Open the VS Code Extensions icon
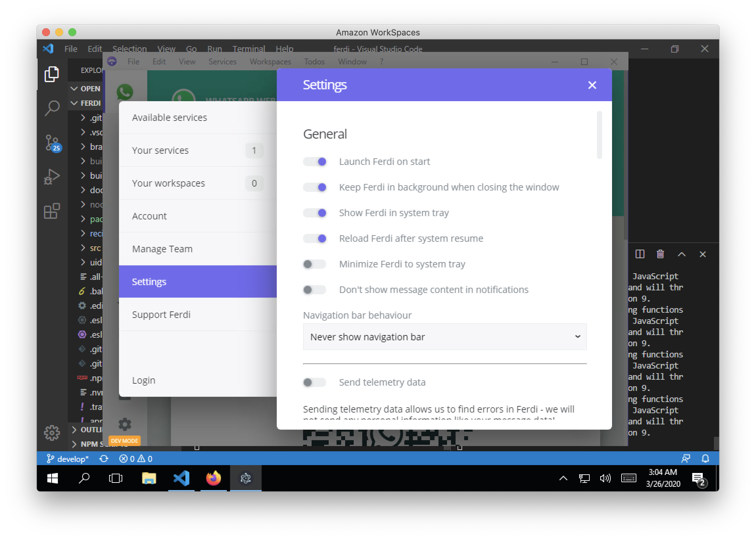The height and width of the screenshot is (540, 756). pyautogui.click(x=52, y=211)
